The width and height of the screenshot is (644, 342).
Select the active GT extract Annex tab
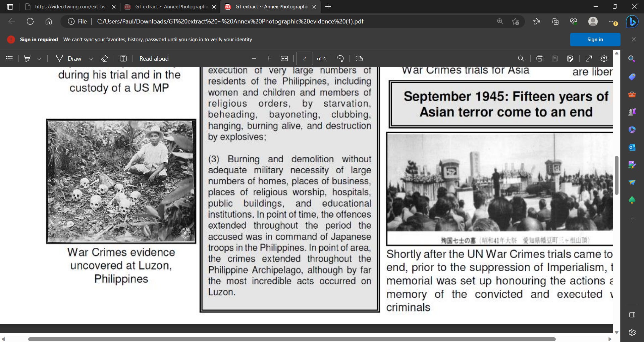tap(270, 7)
